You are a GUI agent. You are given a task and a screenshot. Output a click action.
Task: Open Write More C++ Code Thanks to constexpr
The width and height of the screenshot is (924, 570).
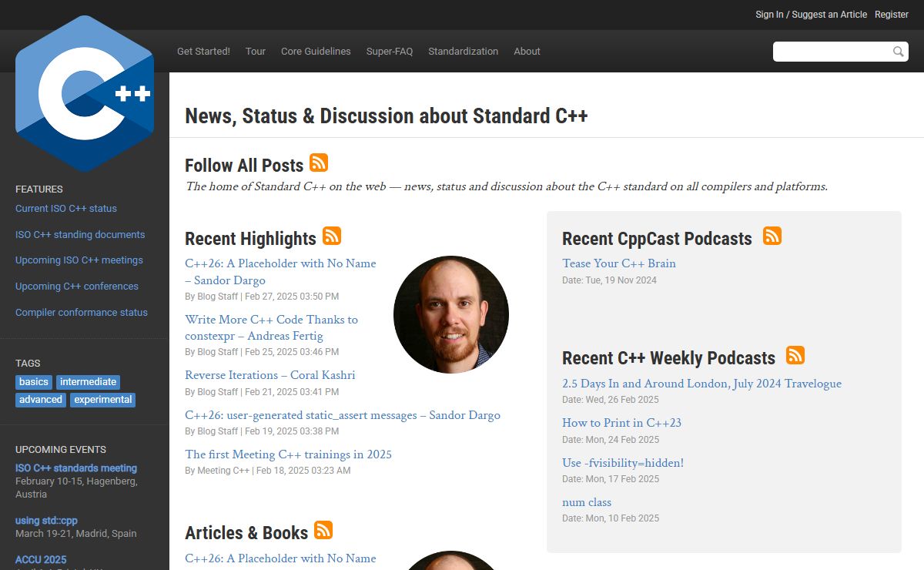tap(271, 327)
